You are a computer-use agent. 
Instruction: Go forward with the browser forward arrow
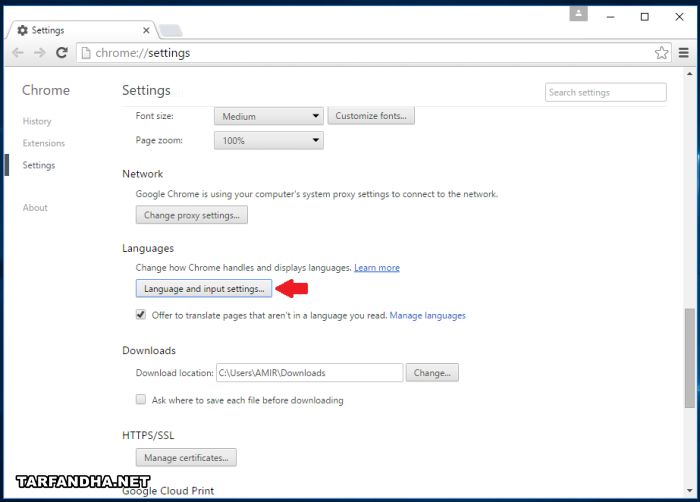[40, 53]
